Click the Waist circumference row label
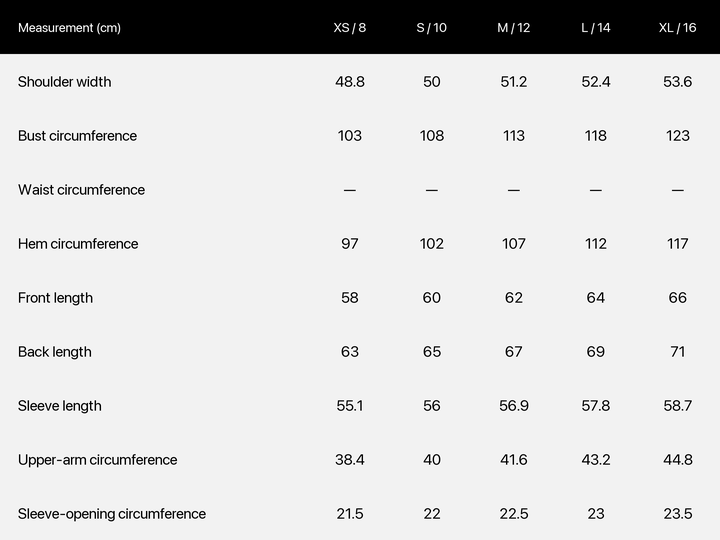The height and width of the screenshot is (540, 720). click(81, 190)
